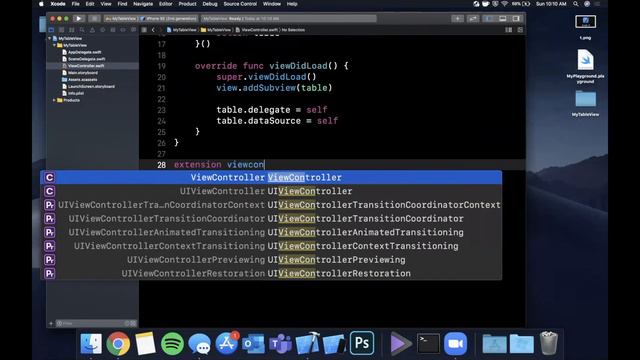Viewport: 640px width, 360px height.
Task: Pick UIViewControllerPreviewing suggestion
Action: point(271,260)
